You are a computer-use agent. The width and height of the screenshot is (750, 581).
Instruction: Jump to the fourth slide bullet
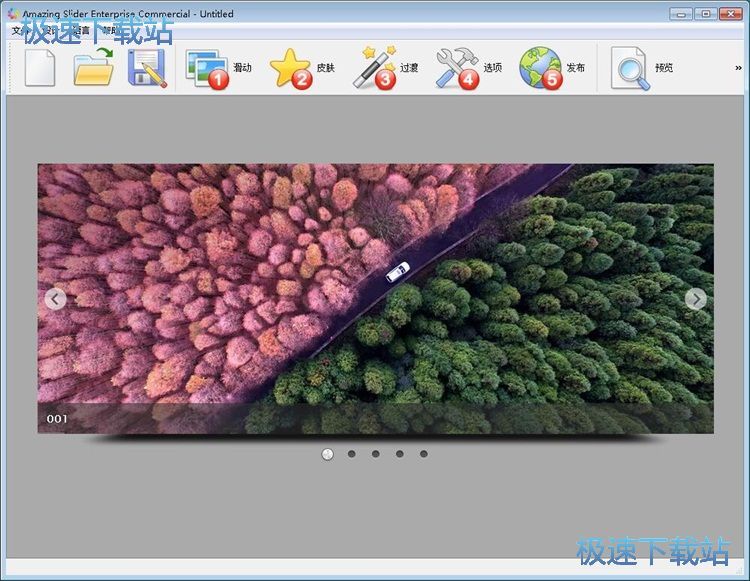399,454
